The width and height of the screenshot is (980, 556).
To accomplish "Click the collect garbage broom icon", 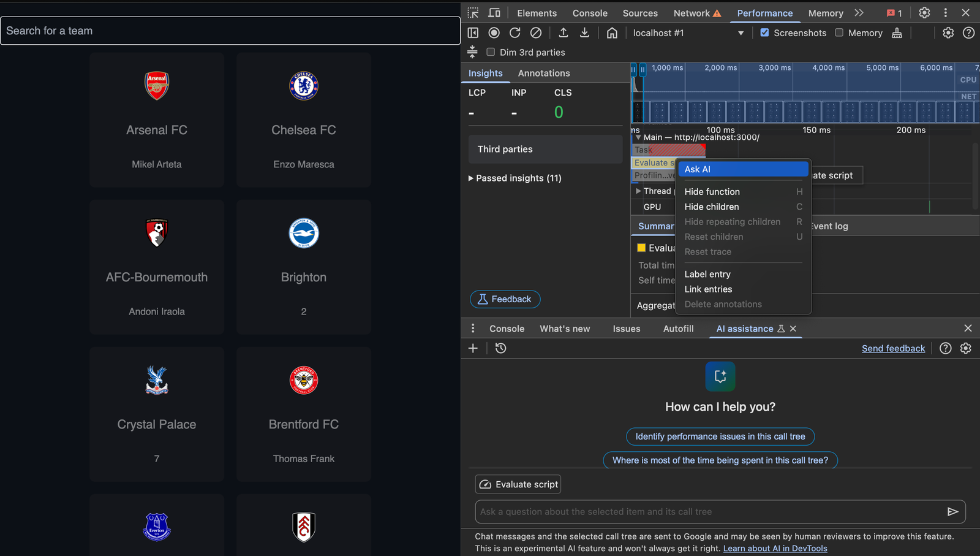I will tap(897, 32).
